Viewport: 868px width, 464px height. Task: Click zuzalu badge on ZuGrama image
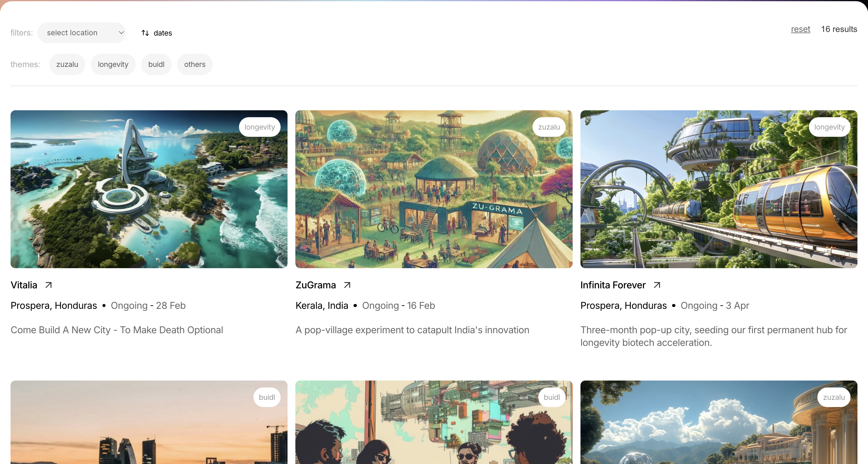point(549,127)
